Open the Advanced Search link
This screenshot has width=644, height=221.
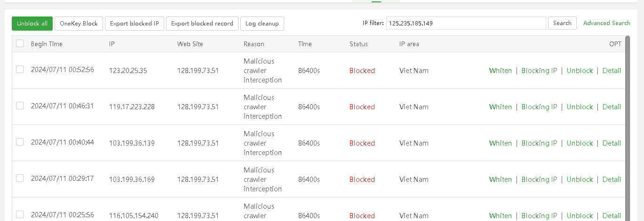tap(606, 23)
